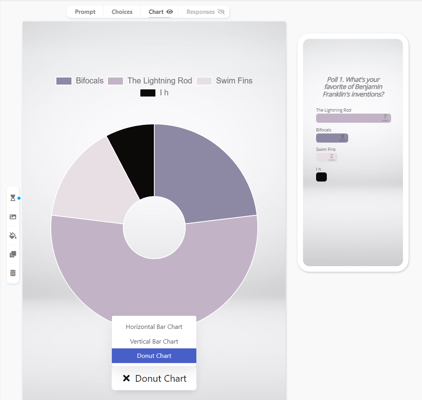Select the paint bucket fill icon

point(13,236)
